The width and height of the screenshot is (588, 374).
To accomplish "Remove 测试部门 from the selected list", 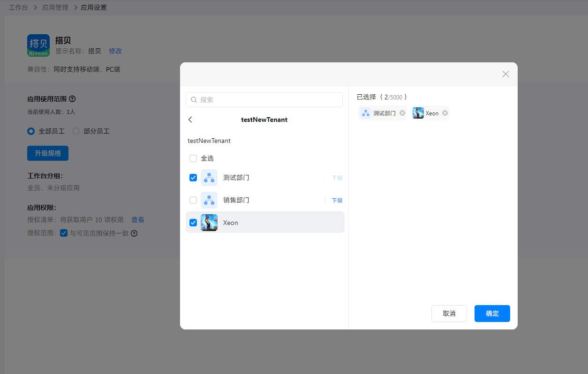I will pos(402,113).
